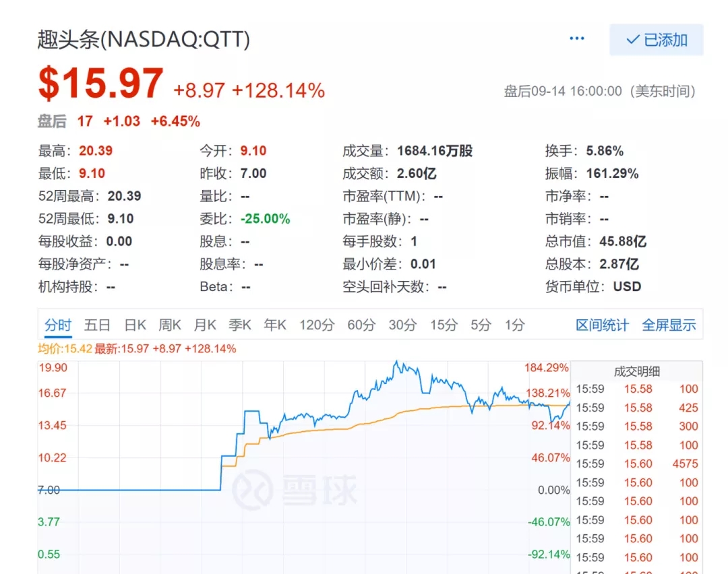Switch to the 120分 interval tab
Image resolution: width=728 pixels, height=574 pixels.
pos(317,325)
